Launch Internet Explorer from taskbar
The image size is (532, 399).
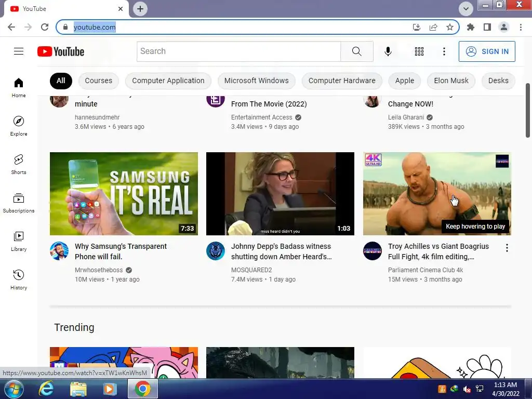point(46,389)
